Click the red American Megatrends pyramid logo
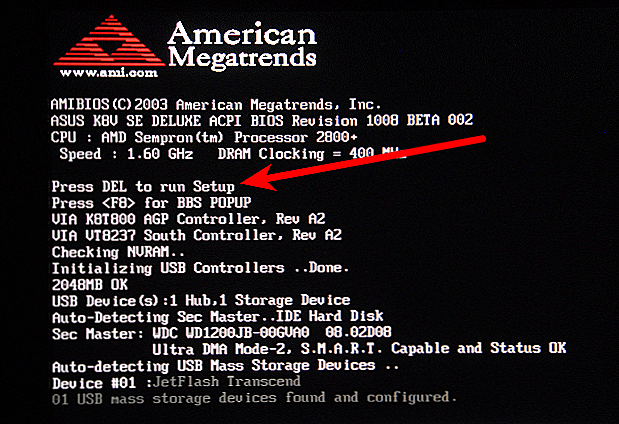 (x=109, y=41)
